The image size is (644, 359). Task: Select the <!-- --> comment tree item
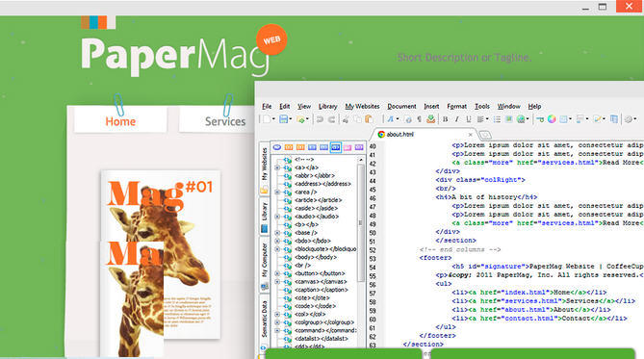[x=304, y=160]
